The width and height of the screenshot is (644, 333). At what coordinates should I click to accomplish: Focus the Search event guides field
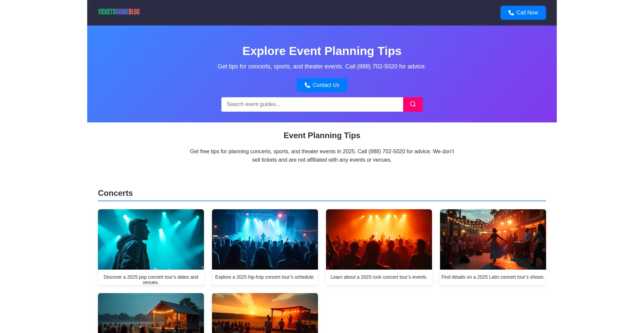(x=312, y=104)
